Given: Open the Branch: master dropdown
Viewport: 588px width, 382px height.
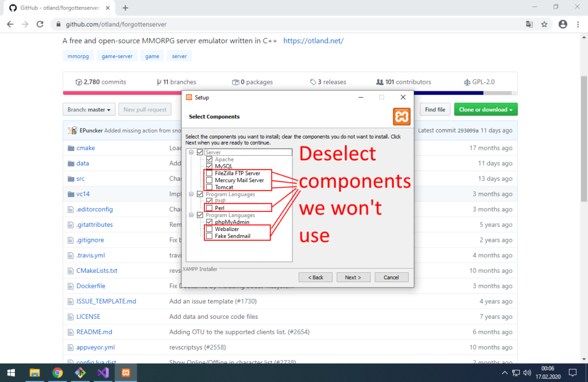Looking at the screenshot, I should [x=89, y=110].
